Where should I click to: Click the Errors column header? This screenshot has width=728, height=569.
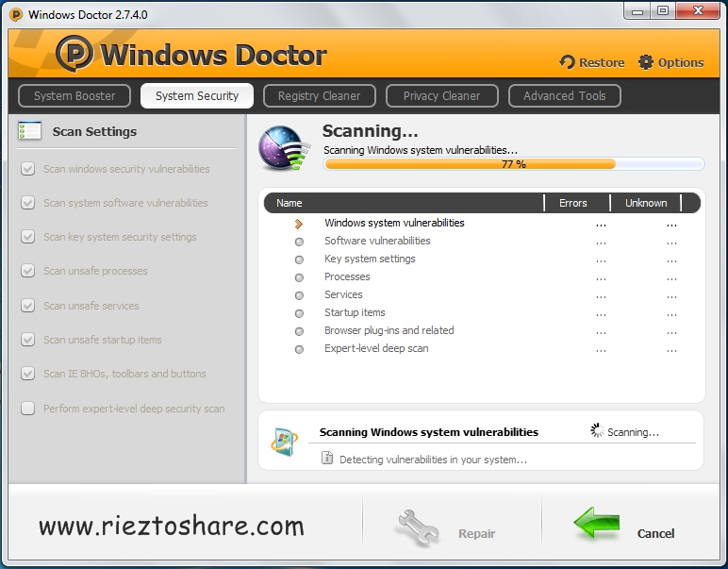[x=573, y=203]
